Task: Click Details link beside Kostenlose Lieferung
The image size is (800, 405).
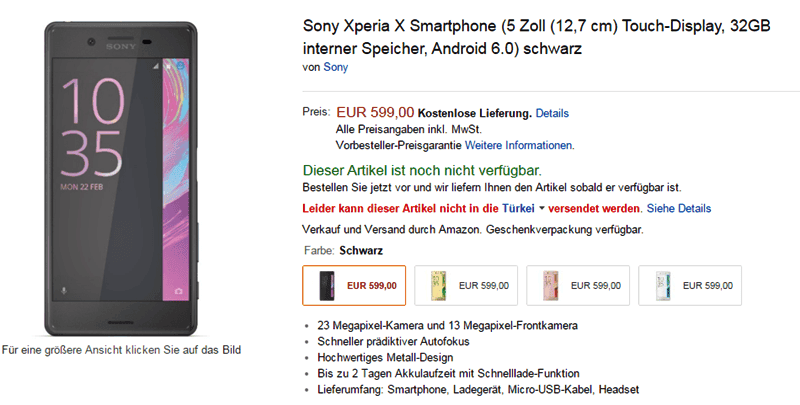Action: click(552, 113)
